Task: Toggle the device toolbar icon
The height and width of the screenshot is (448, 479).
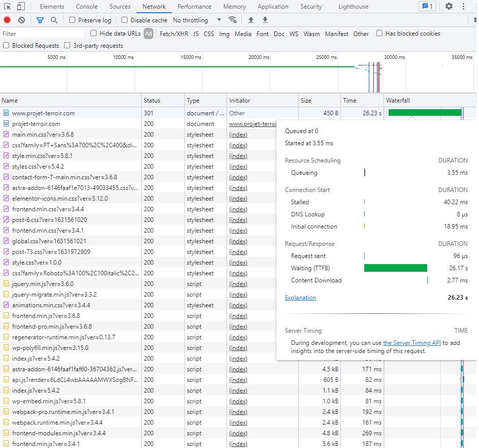Action: (21, 7)
